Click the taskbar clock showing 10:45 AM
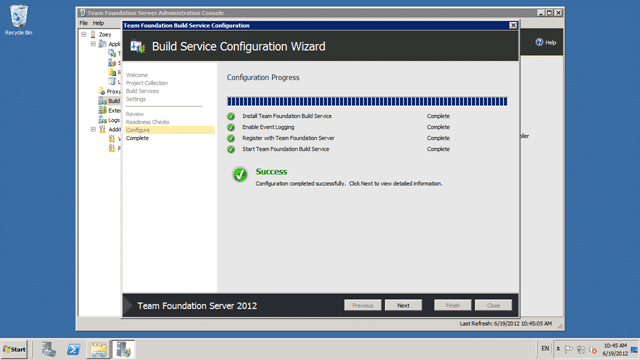 click(615, 349)
